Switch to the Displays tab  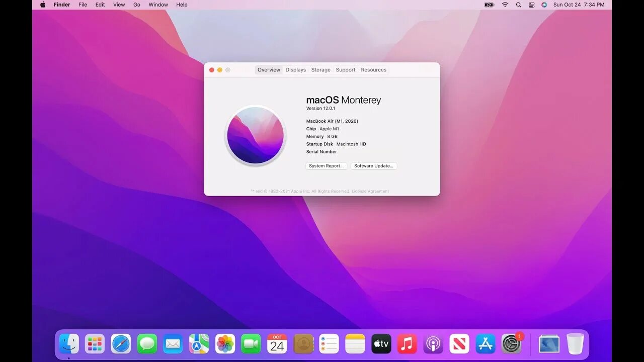coord(296,70)
